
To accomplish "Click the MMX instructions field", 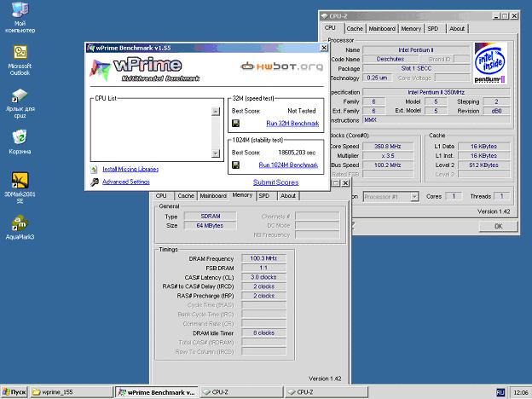I will 437,119.
